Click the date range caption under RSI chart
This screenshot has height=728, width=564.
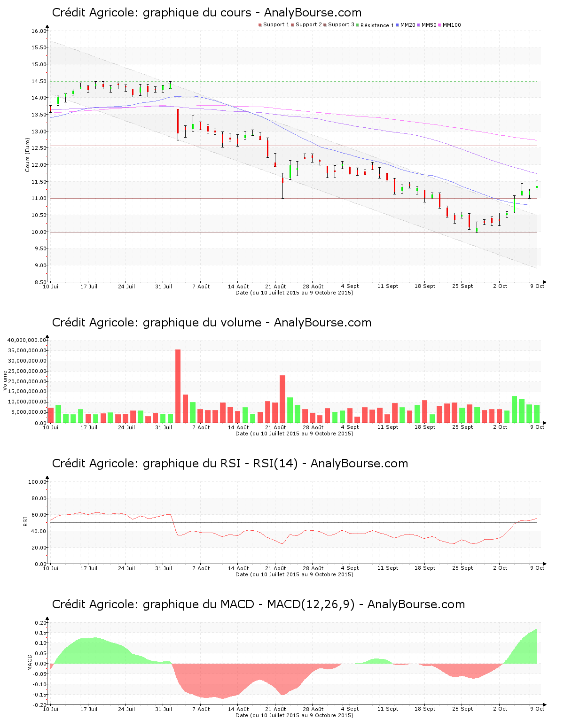coord(294,574)
